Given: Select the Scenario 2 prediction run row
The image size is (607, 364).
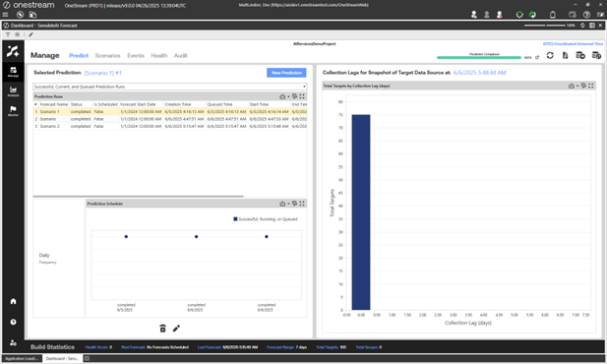Looking at the screenshot, I should tap(170, 126).
